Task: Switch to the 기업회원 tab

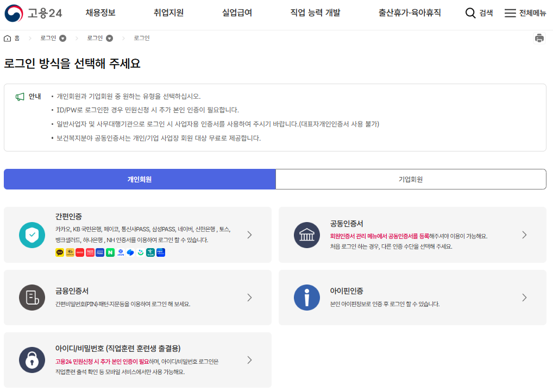Action: [411, 179]
